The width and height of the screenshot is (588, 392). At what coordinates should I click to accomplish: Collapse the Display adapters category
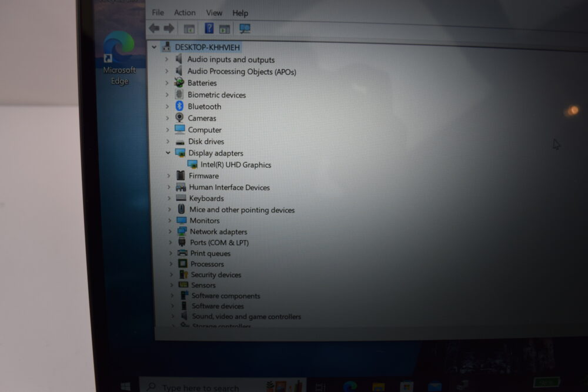pyautogui.click(x=168, y=153)
